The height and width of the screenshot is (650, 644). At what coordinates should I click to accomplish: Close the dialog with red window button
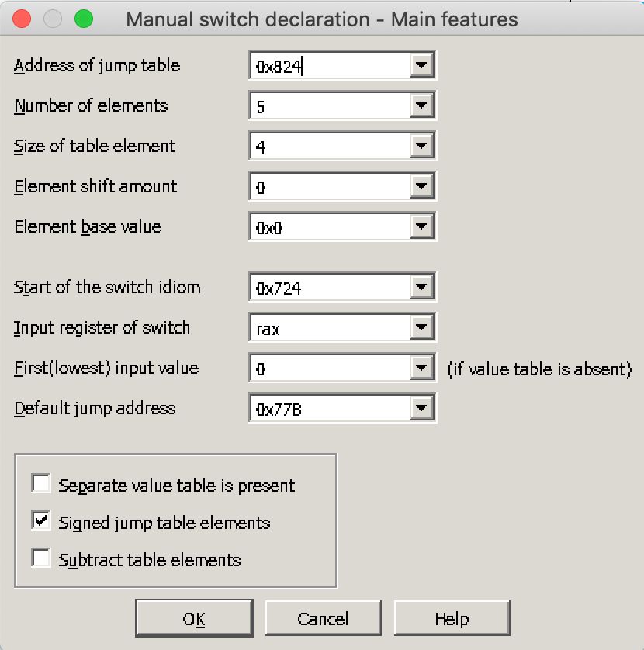pos(22,19)
